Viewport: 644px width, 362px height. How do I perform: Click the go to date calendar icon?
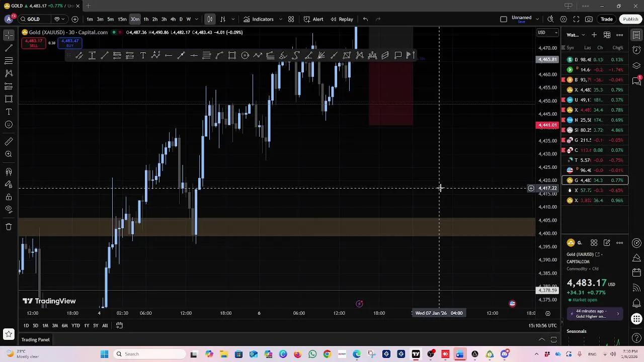119,325
